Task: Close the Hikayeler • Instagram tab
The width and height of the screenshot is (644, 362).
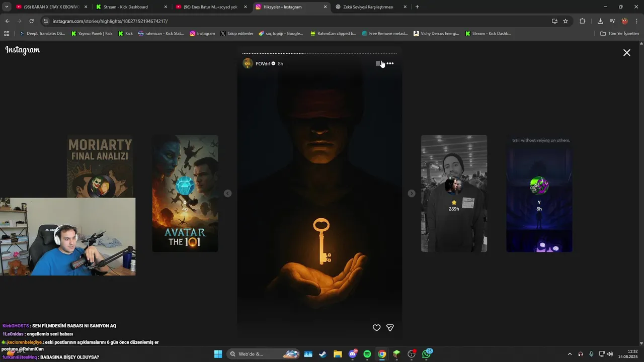Action: (x=325, y=7)
